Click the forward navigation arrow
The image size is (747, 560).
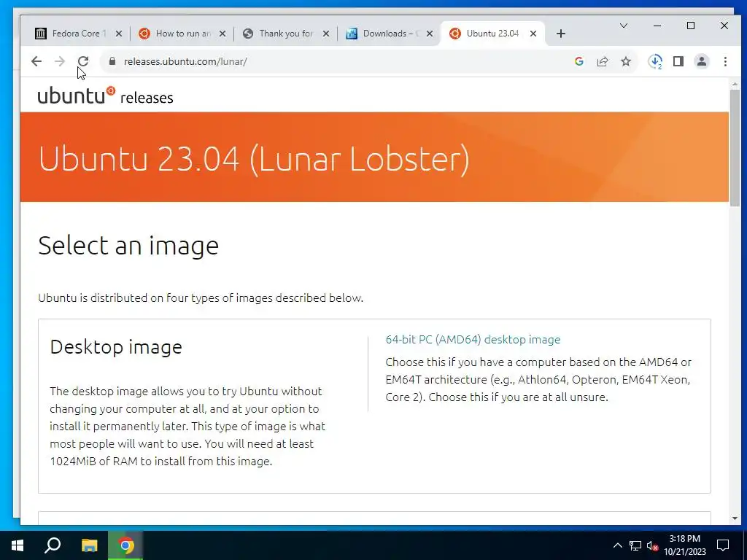[60, 61]
